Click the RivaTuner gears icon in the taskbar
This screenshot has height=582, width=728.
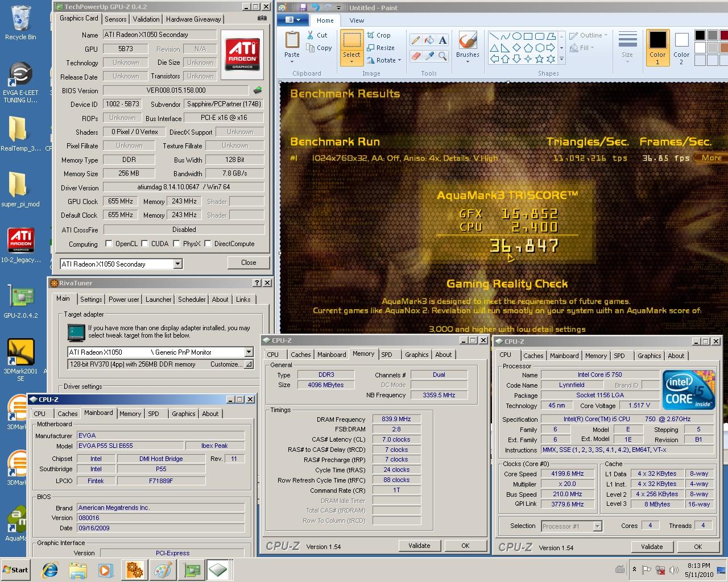(134, 569)
